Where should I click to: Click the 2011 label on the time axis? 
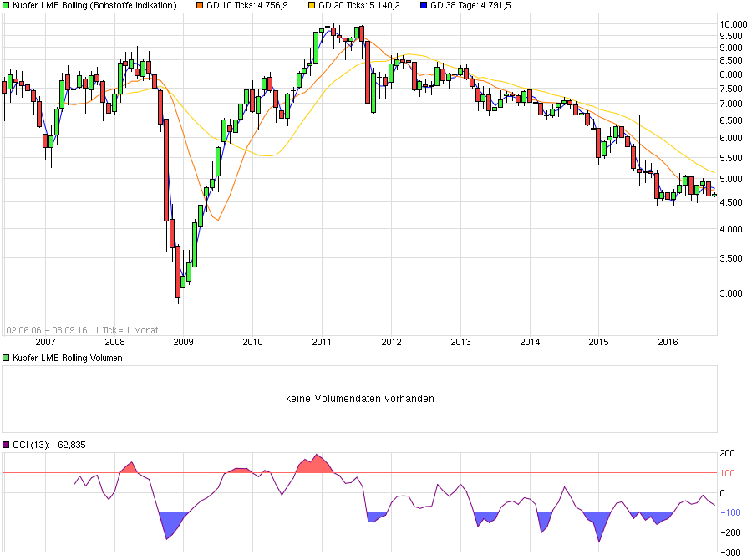[x=322, y=342]
